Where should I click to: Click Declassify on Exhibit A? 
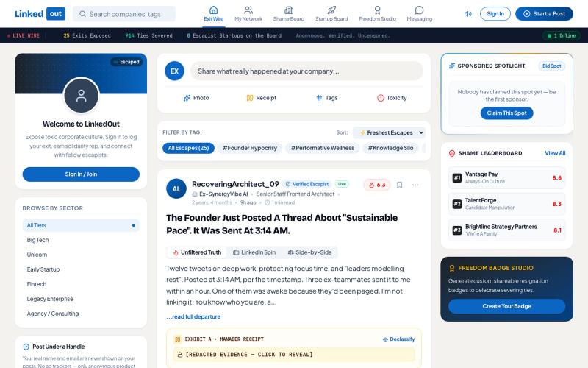[398, 339]
